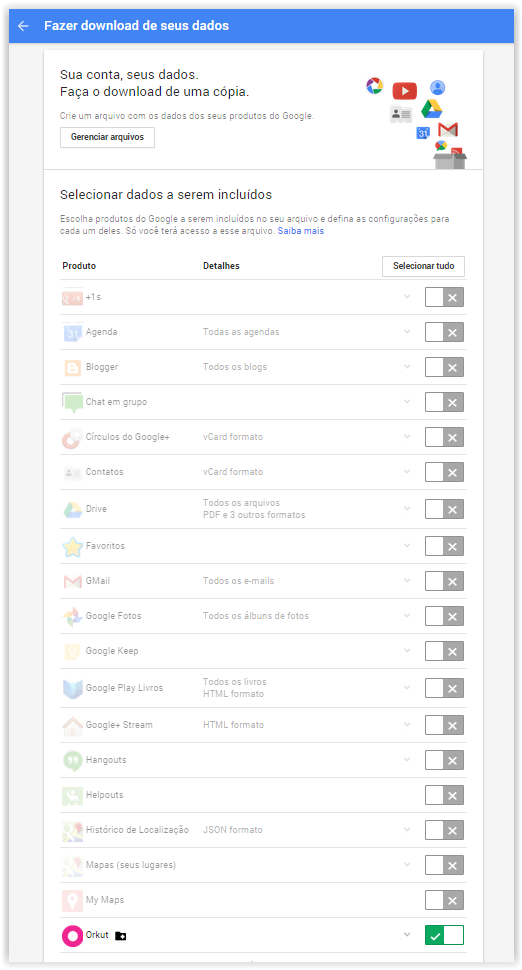Click the Blogger orange icon
Image resolution: width=522 pixels, height=970 pixels.
(72, 367)
